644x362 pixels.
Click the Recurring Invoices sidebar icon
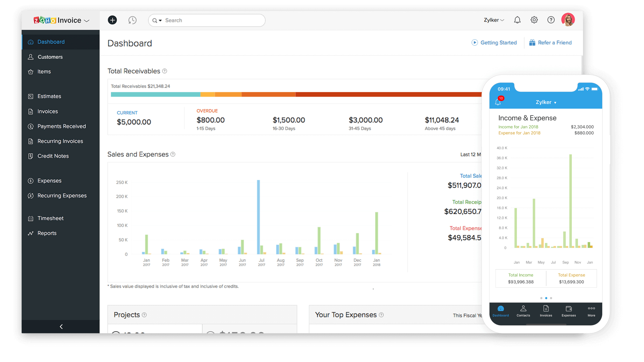[x=30, y=141]
